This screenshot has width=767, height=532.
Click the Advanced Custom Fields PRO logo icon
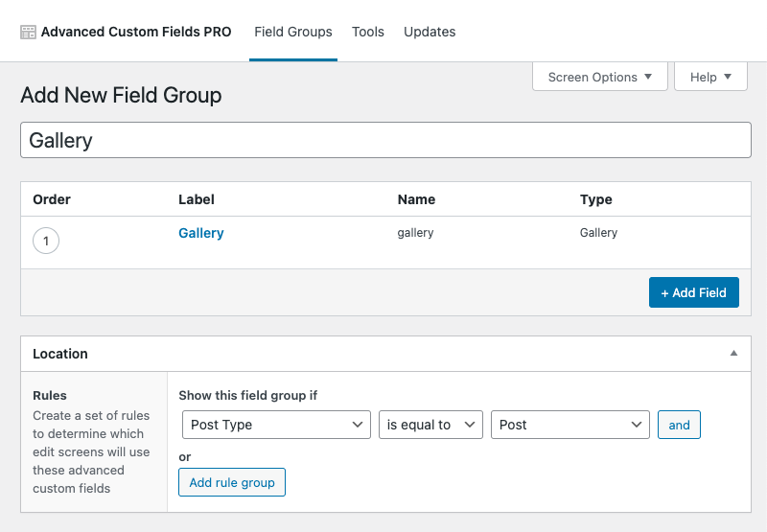(29, 32)
